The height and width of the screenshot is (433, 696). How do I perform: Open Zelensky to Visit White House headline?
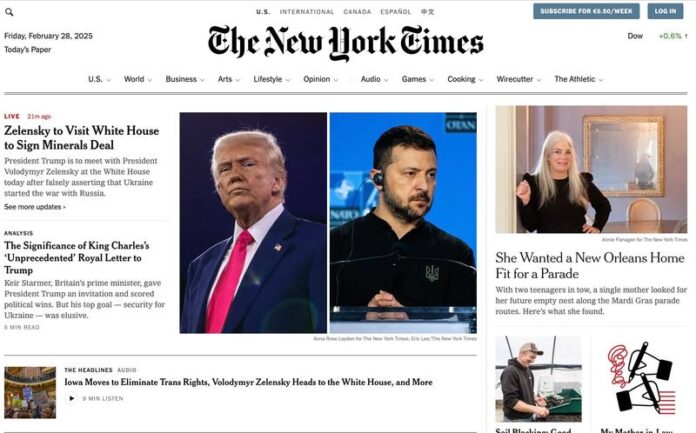tap(81, 138)
